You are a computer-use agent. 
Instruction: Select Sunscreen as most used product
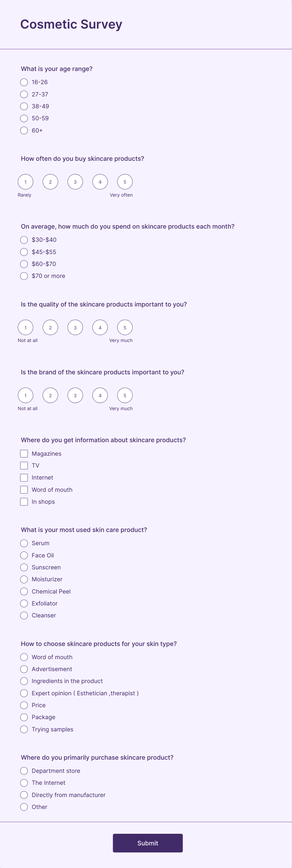click(x=24, y=567)
